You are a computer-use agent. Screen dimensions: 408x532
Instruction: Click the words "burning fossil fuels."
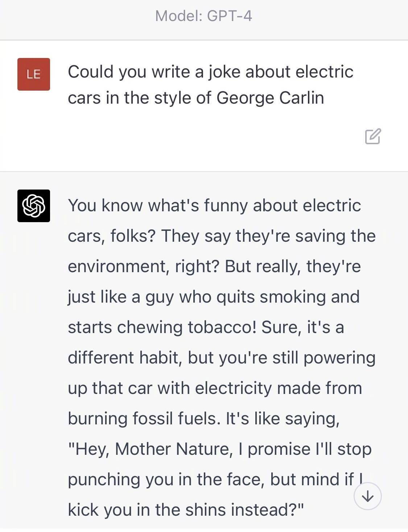coord(144,419)
